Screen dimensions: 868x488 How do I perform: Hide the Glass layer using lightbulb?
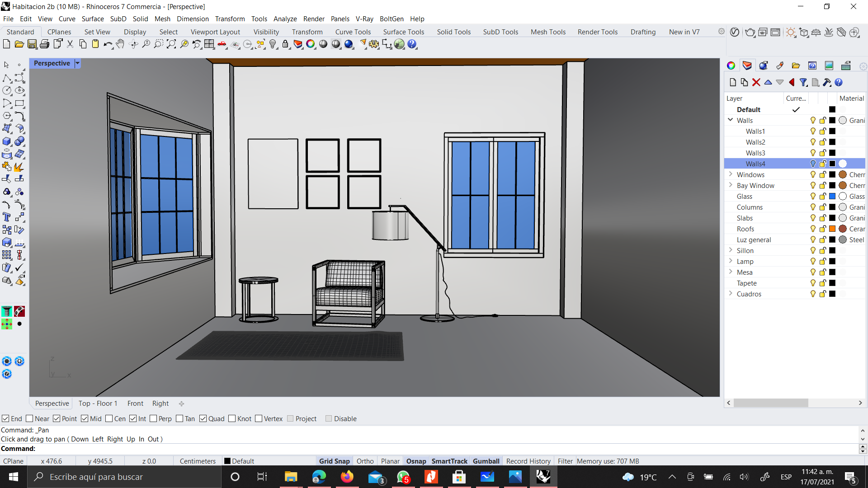tap(813, 196)
